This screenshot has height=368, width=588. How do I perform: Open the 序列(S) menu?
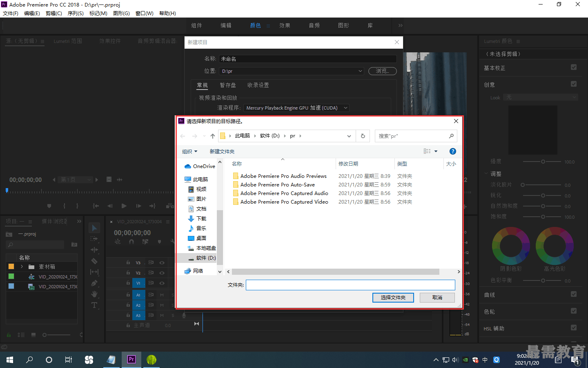(x=76, y=13)
